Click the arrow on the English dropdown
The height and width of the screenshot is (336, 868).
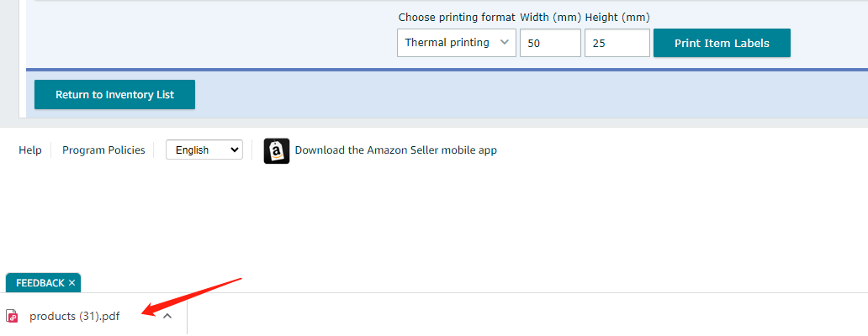click(x=234, y=150)
